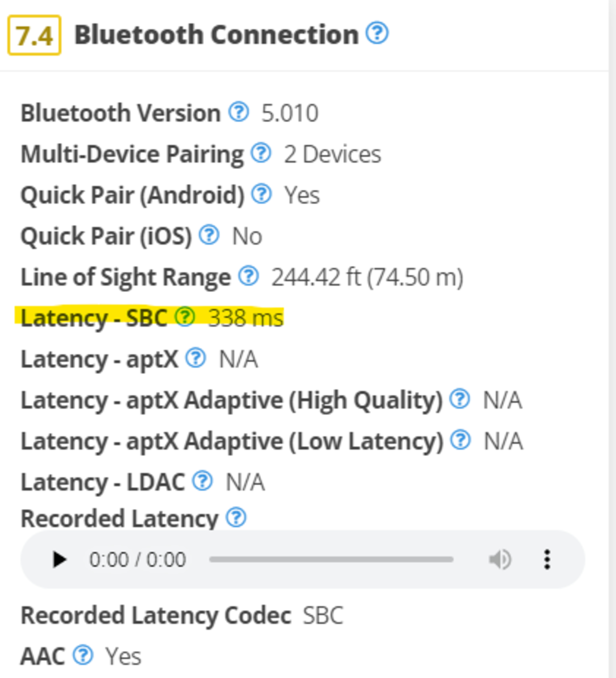
Task: Click the audio progress seek bar
Action: (331, 560)
